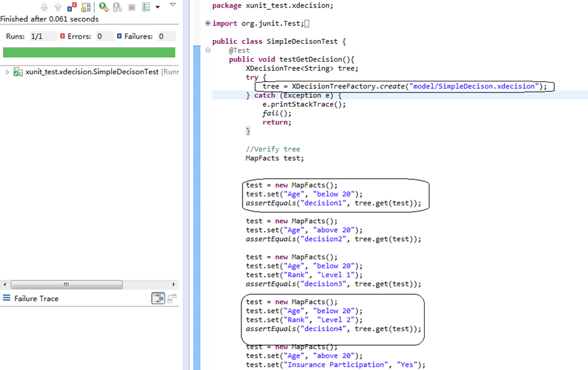This screenshot has height=370, width=588.
Task: Click the fail() call
Action: [x=277, y=113]
